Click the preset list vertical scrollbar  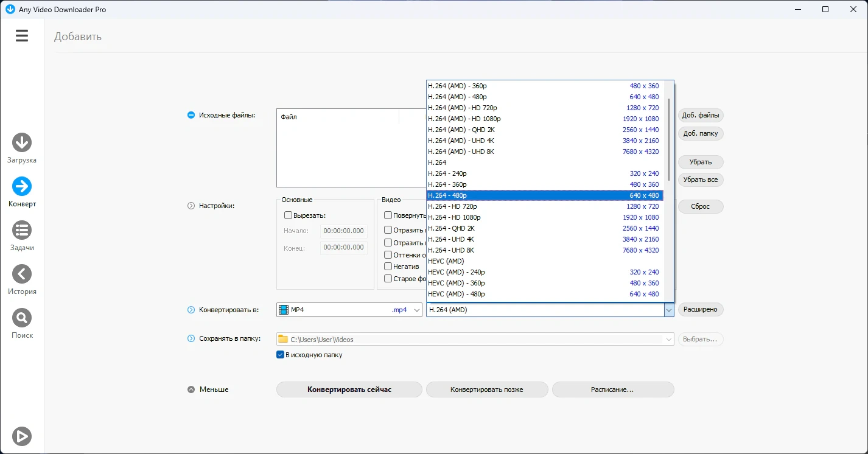click(x=669, y=183)
